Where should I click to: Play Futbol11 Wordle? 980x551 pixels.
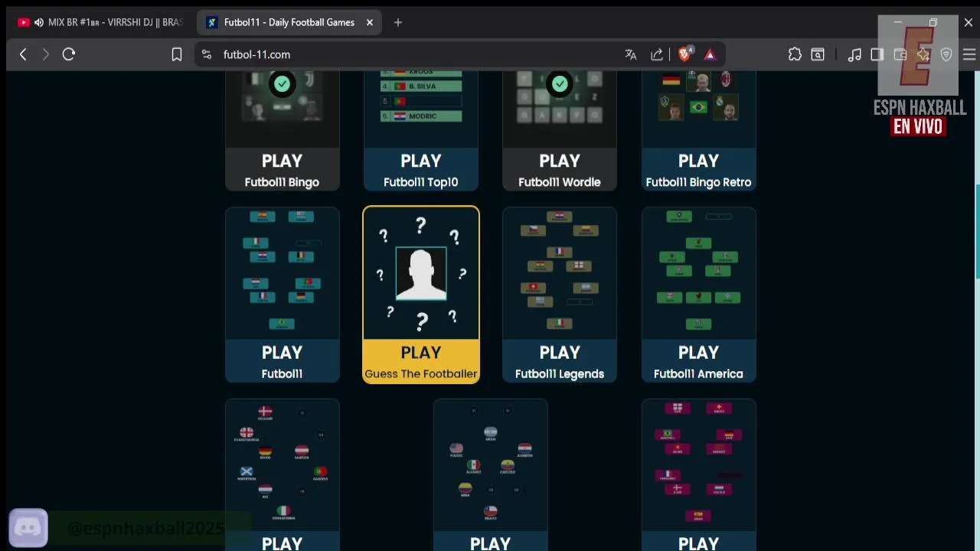[560, 170]
